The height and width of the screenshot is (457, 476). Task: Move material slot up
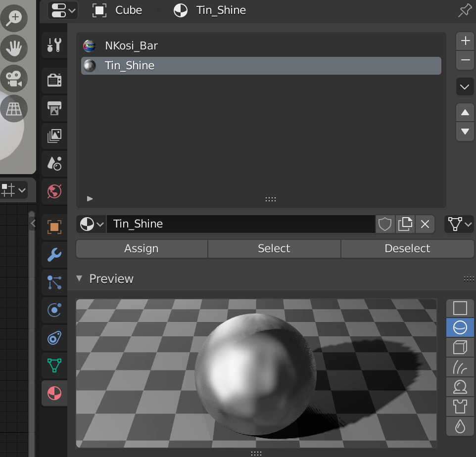point(465,113)
